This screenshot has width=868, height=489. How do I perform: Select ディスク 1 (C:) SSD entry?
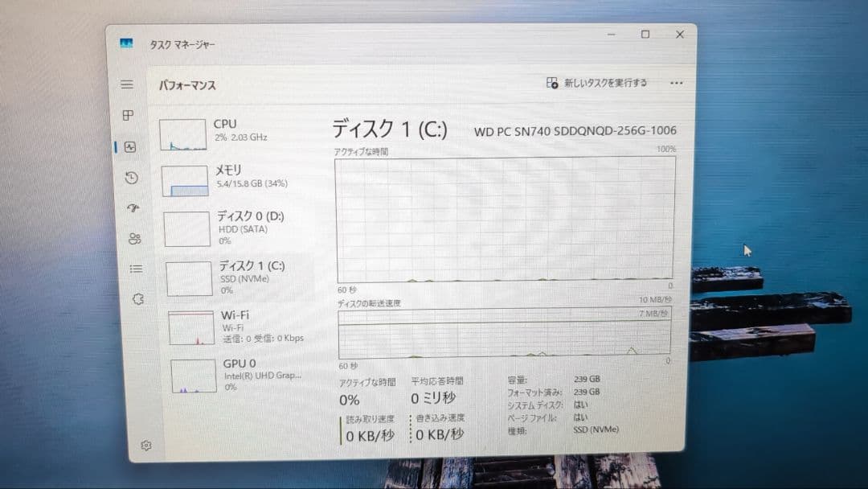click(240, 277)
